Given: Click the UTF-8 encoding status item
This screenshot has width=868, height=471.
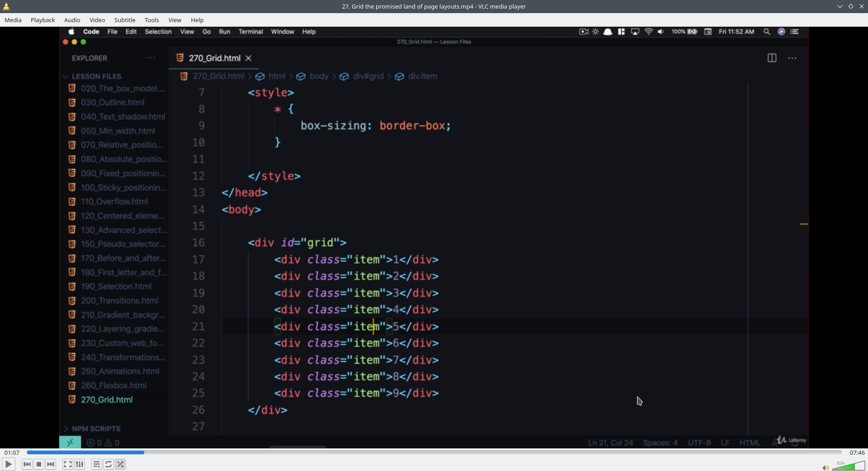Looking at the screenshot, I should (699, 443).
